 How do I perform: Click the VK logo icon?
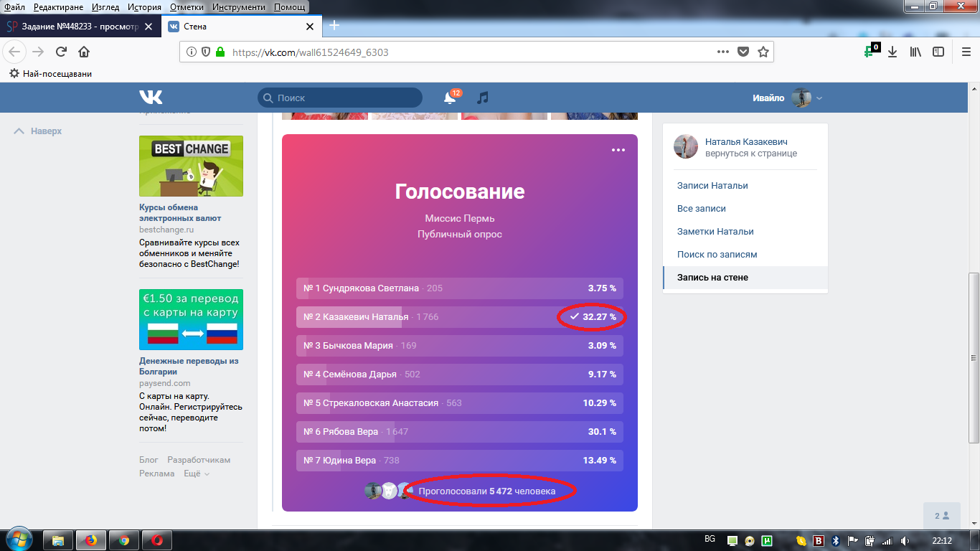151,98
